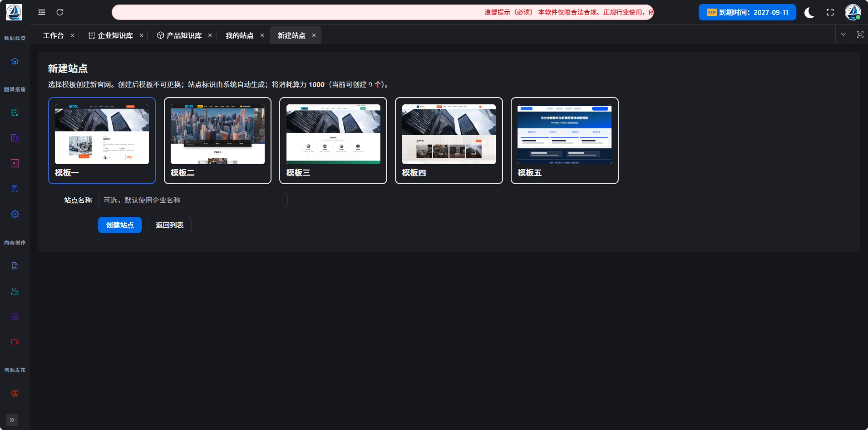Viewport: 868px width, 430px height.
Task: Maximize the content area using tab-bar frame icon
Action: 860,34
